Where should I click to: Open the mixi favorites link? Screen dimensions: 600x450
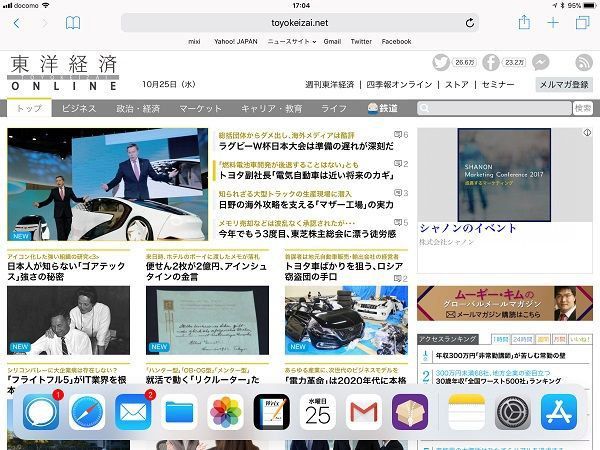194,41
